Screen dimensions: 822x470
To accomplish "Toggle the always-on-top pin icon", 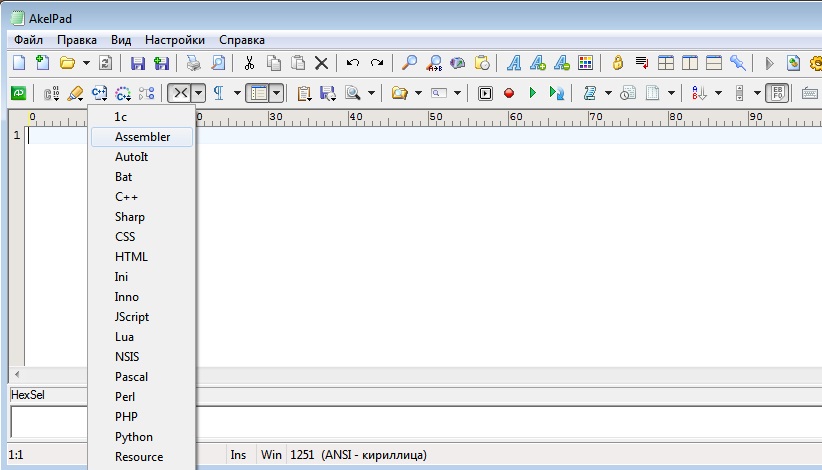I will pos(738,63).
